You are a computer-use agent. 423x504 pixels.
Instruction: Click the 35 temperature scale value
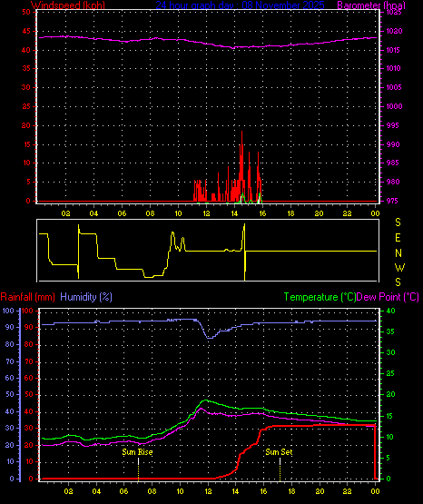click(390, 331)
